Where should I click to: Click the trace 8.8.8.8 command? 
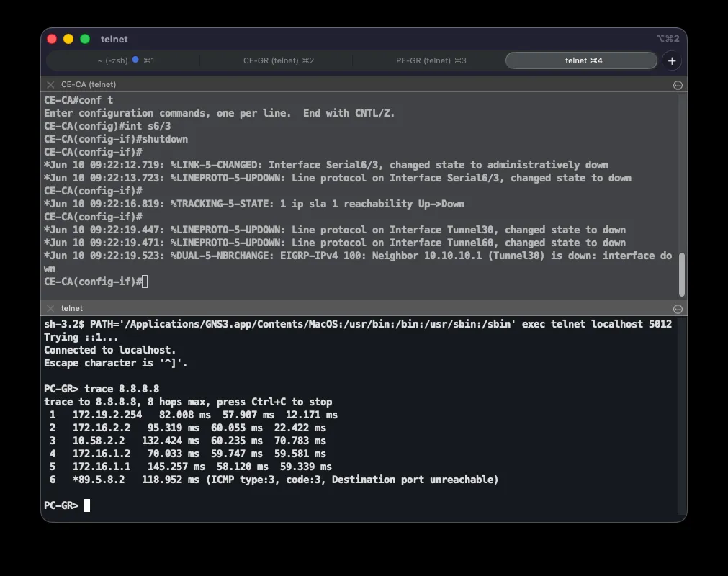(122, 389)
